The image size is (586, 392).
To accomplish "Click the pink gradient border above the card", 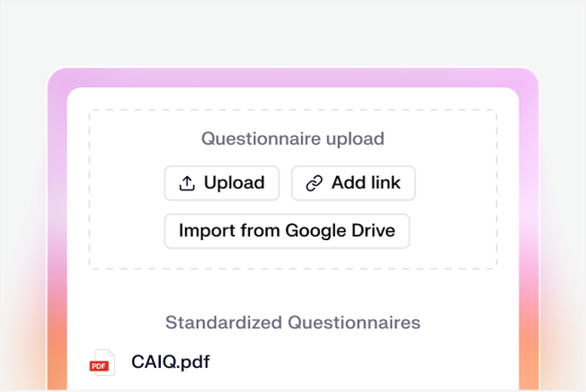I will click(292, 77).
